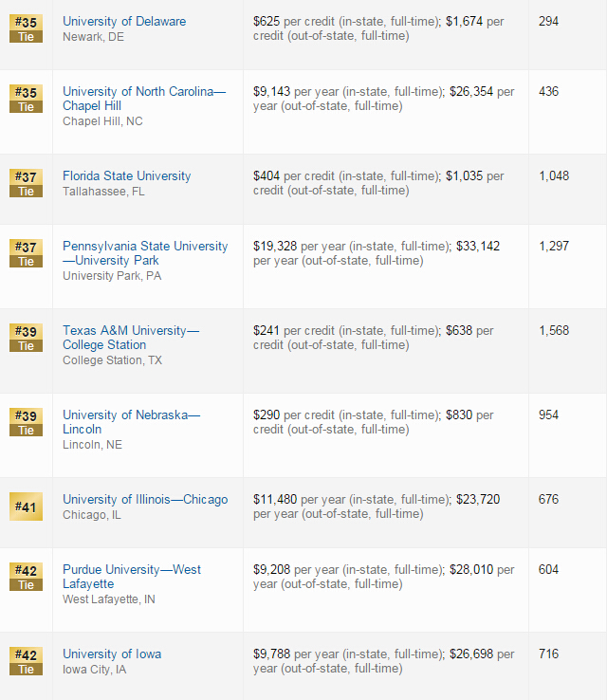The image size is (607, 700).
Task: Click #42 Tie badge beside University of Iowa
Action: 26,661
